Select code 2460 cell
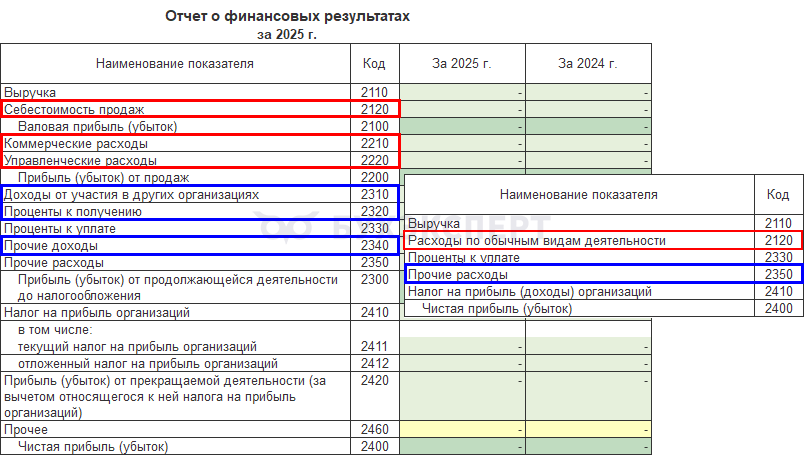 click(375, 429)
